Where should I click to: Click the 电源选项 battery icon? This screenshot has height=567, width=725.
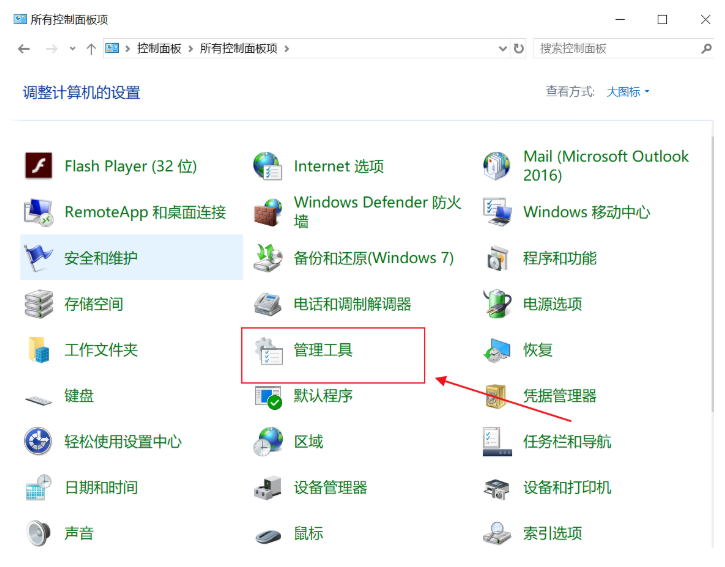point(497,304)
